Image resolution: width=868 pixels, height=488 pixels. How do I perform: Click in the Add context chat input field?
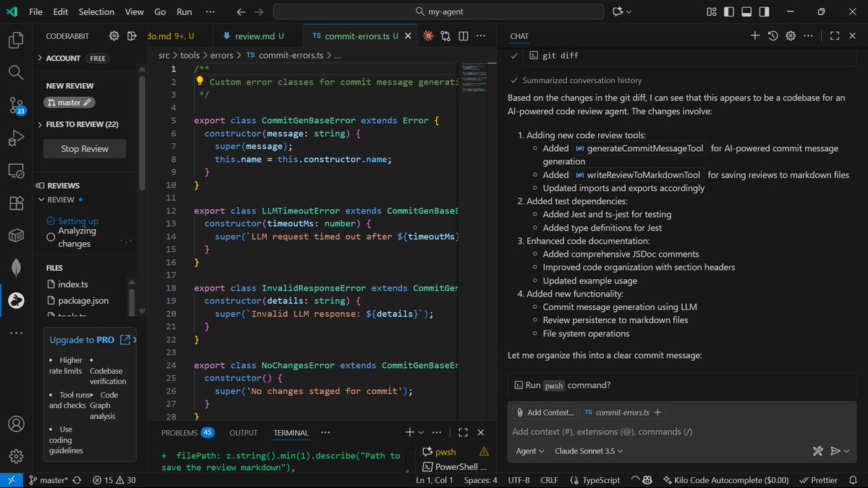651,432
